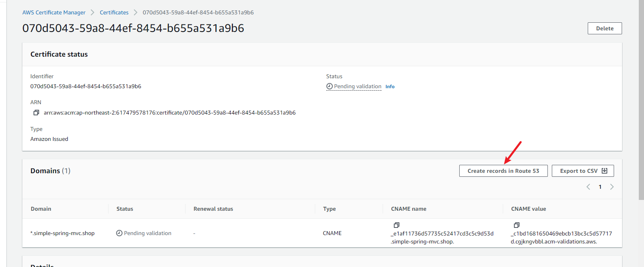Click Export to CSV button
The height and width of the screenshot is (267, 644).
pos(583,171)
